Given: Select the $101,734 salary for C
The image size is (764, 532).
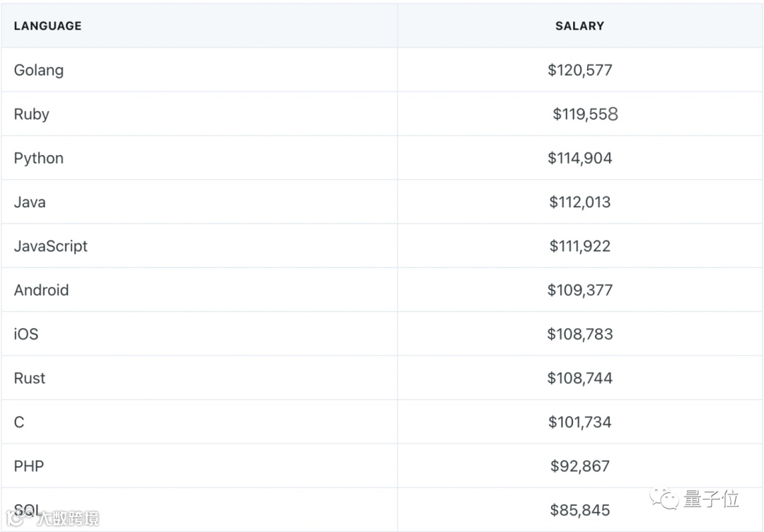Looking at the screenshot, I should point(579,422).
